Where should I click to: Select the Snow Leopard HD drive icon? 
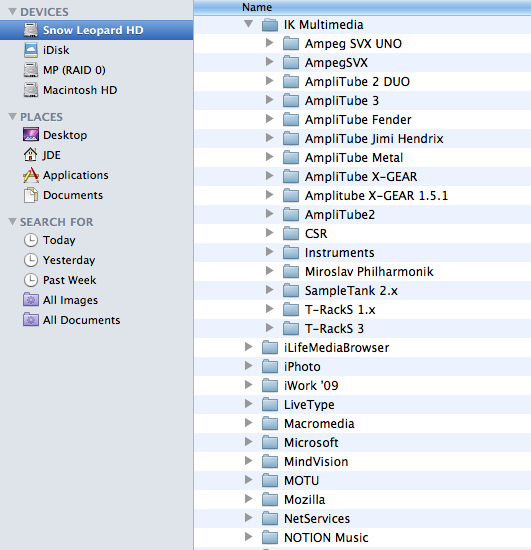click(31, 30)
